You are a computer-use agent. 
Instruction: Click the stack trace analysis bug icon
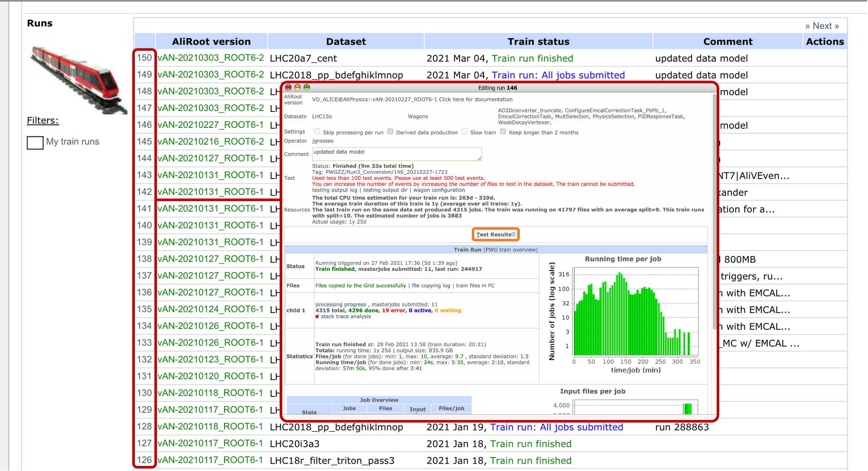pos(317,317)
